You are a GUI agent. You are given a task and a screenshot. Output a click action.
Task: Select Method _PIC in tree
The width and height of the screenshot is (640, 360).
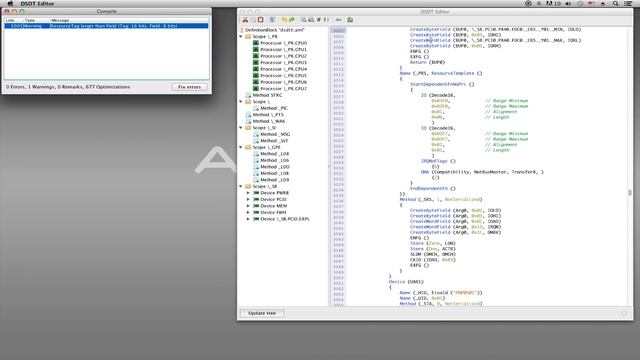[274, 108]
